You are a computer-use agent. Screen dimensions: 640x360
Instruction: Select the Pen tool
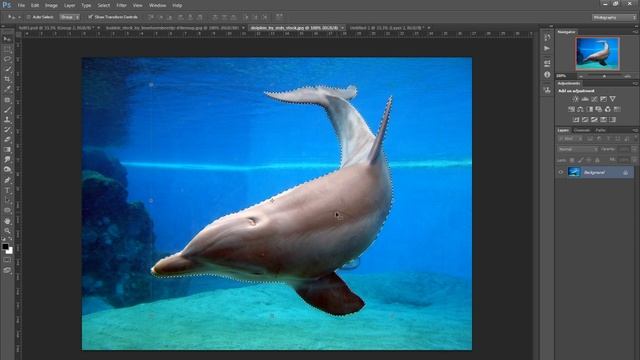[x=7, y=180]
